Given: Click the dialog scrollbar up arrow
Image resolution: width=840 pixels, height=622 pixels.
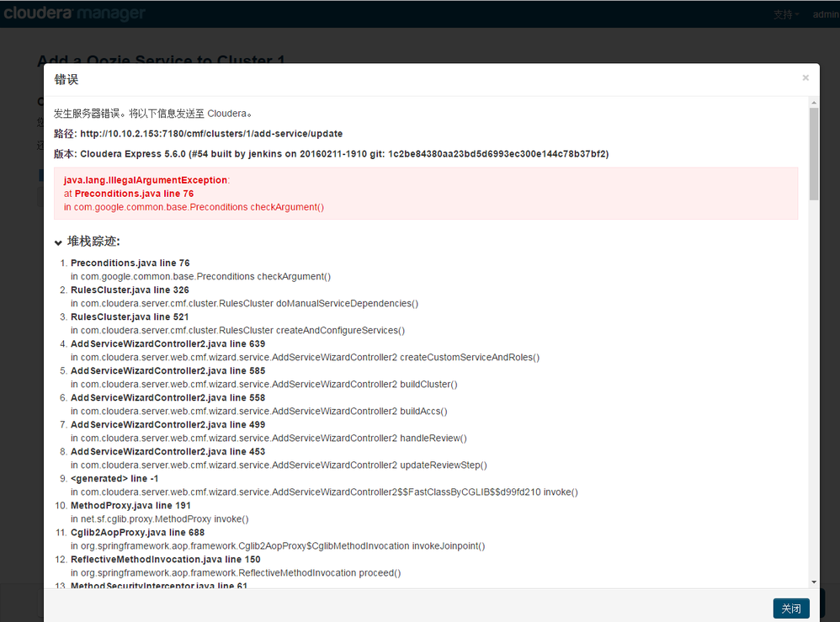Looking at the screenshot, I should (x=814, y=102).
